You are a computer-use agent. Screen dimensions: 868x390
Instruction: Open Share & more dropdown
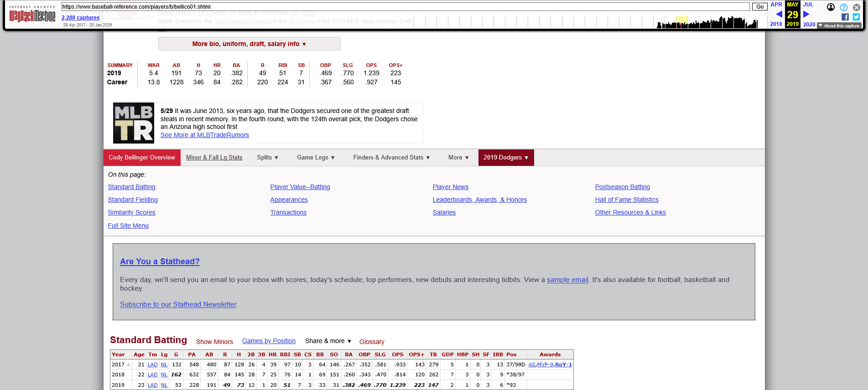click(328, 341)
